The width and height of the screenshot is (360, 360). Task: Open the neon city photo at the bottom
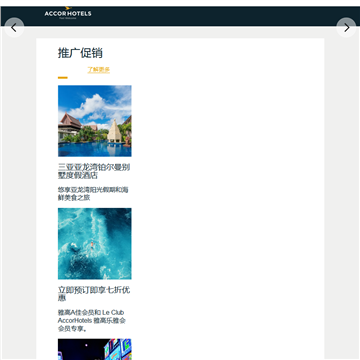click(95, 349)
